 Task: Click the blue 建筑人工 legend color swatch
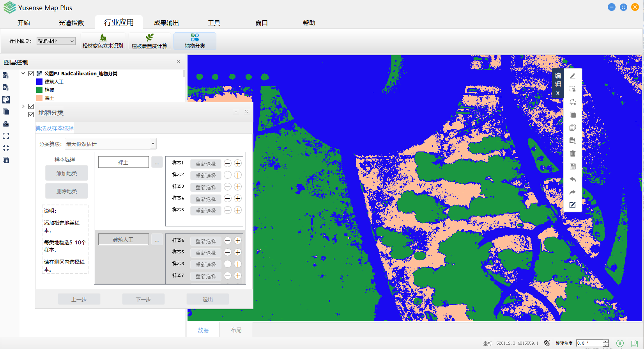point(39,82)
